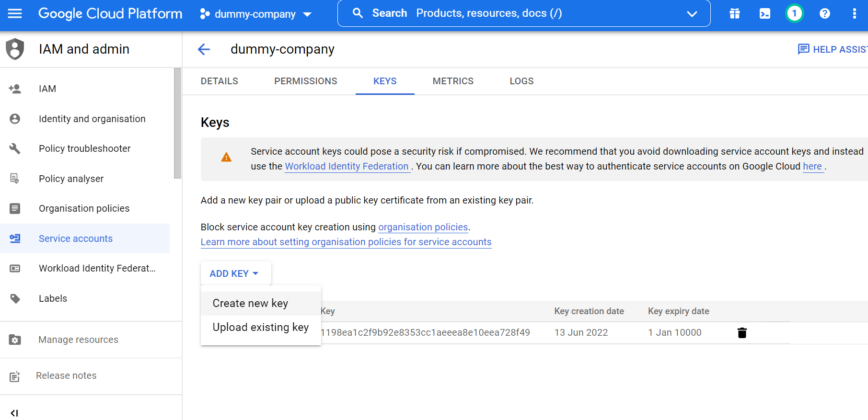
Task: Click the search magnifier icon
Action: pyautogui.click(x=358, y=13)
